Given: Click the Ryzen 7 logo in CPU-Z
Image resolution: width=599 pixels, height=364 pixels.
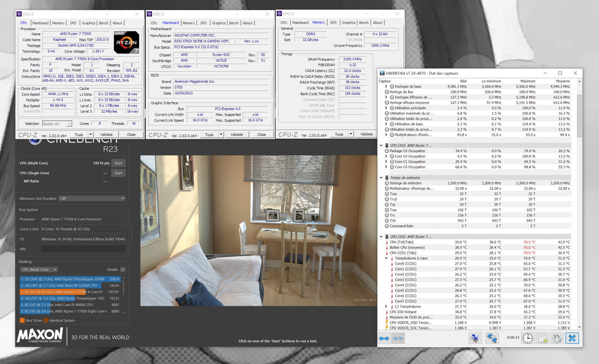Looking at the screenshot, I should [126, 43].
